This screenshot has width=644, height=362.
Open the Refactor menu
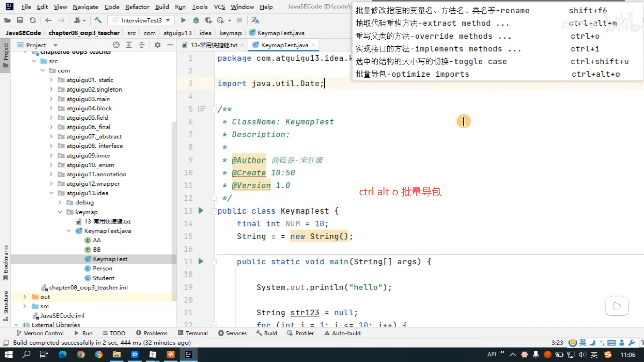click(137, 7)
